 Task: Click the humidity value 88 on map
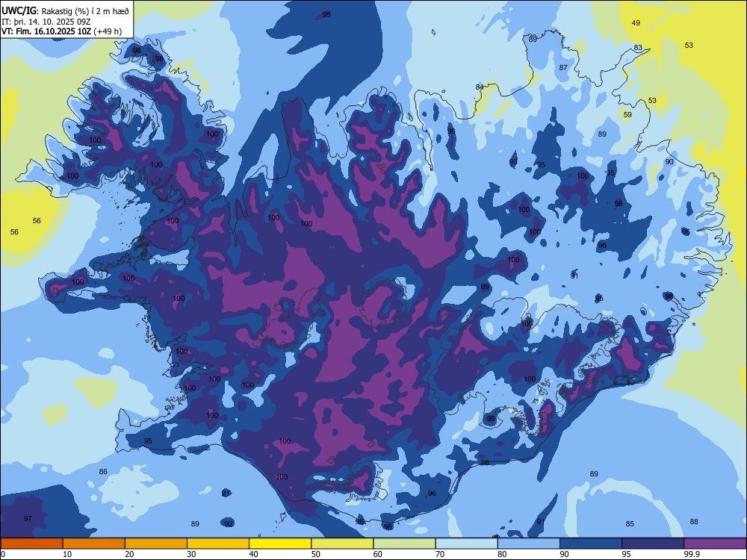(694, 521)
